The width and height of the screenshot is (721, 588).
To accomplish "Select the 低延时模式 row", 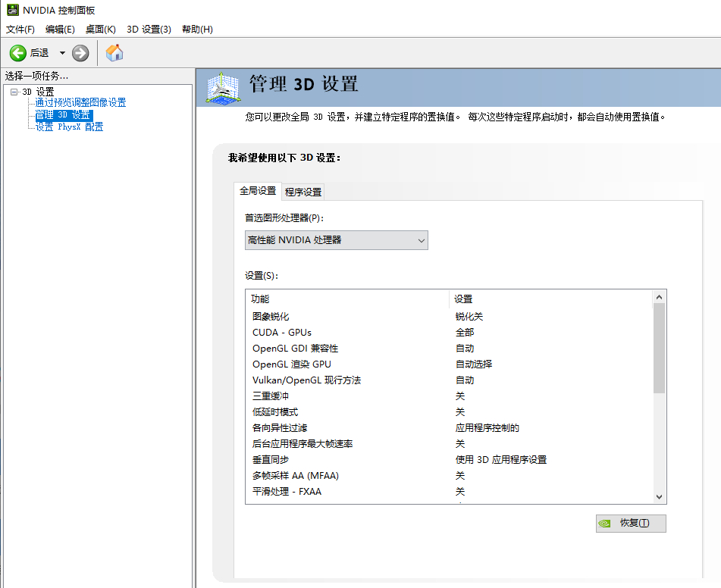I will (450, 412).
